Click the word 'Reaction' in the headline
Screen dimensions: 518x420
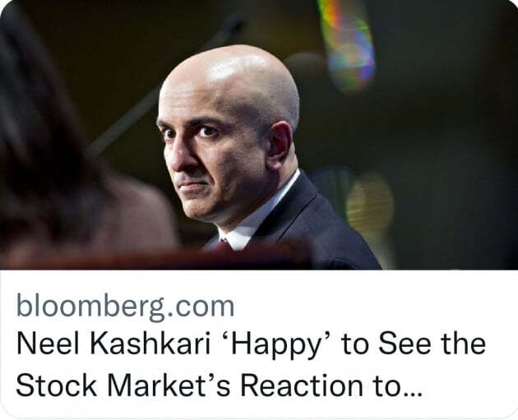pos(302,385)
